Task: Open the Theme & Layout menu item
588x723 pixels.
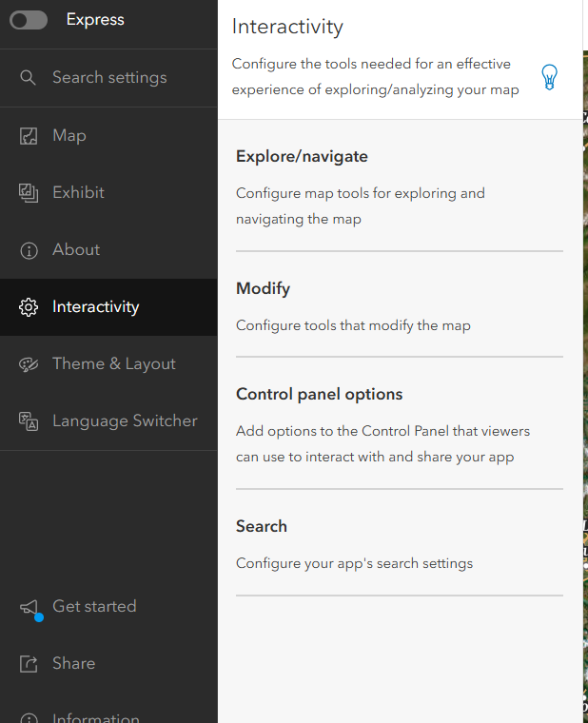Action: coord(114,364)
